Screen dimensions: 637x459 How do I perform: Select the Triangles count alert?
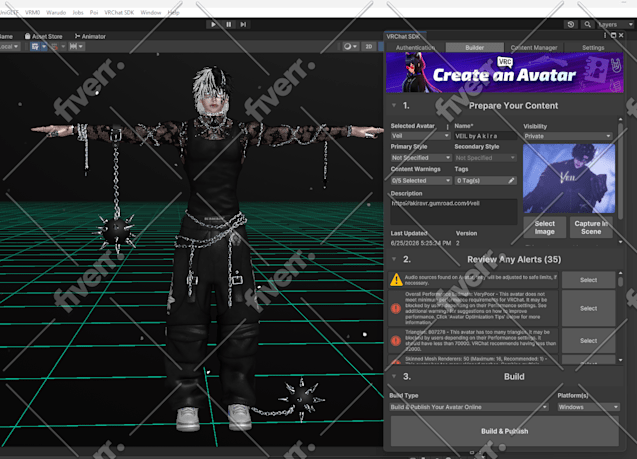point(588,340)
